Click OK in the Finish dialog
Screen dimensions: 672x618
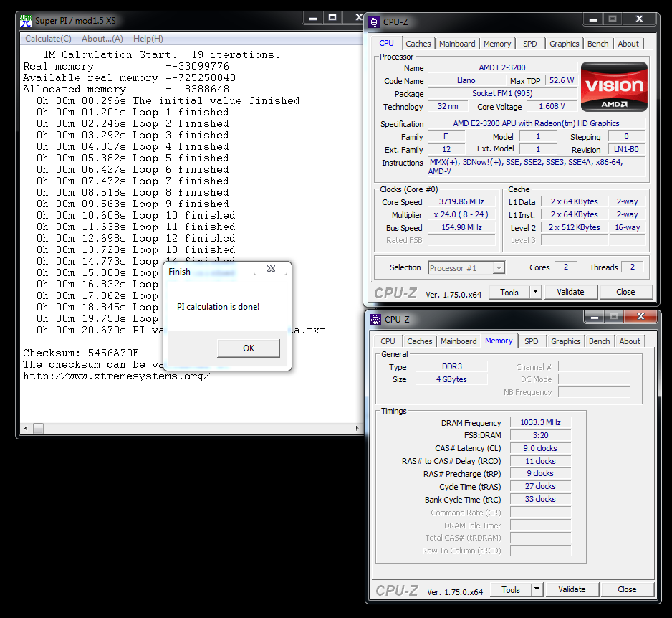tap(249, 348)
